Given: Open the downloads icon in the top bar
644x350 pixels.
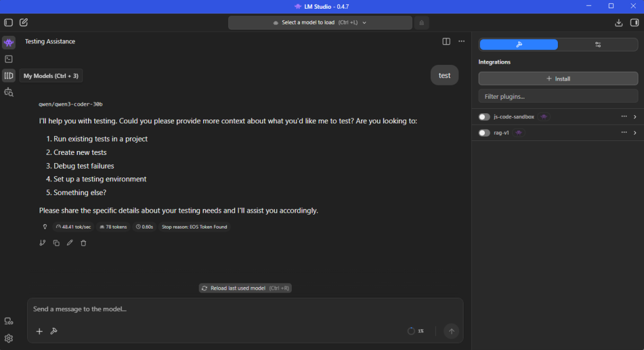Looking at the screenshot, I should 619,23.
